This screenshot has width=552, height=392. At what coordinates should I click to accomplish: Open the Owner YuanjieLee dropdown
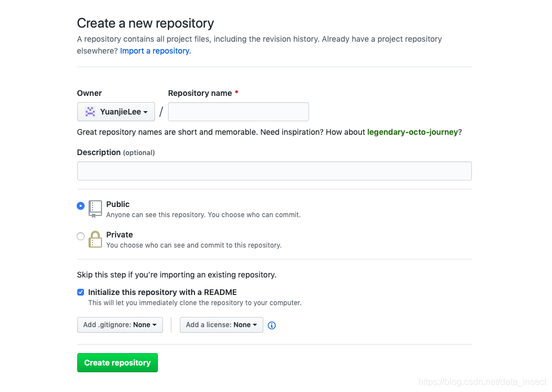116,112
